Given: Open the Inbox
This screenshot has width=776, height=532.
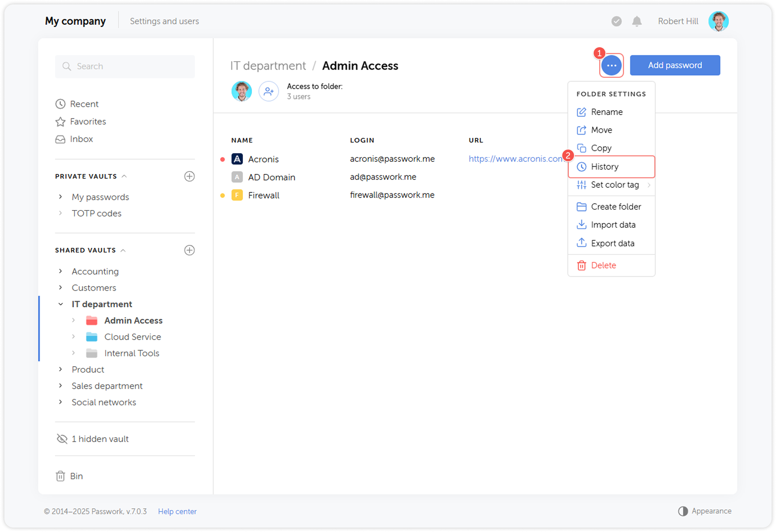Looking at the screenshot, I should [x=81, y=139].
